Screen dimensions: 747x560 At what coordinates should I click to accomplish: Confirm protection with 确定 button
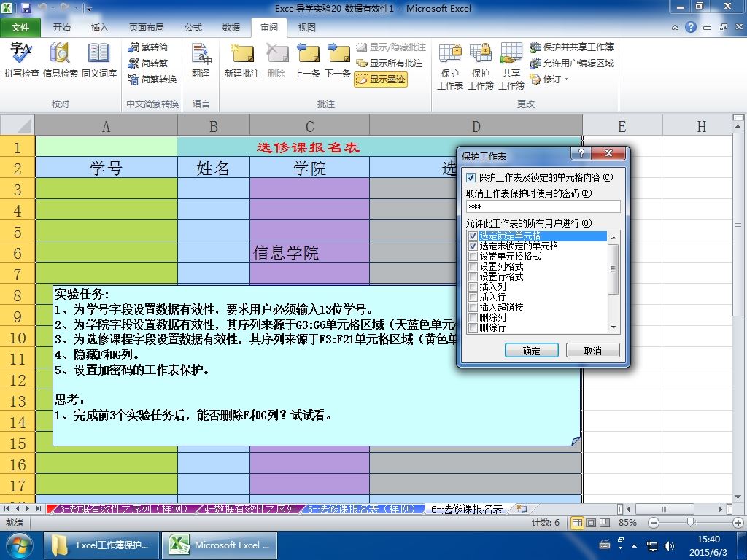(x=531, y=351)
